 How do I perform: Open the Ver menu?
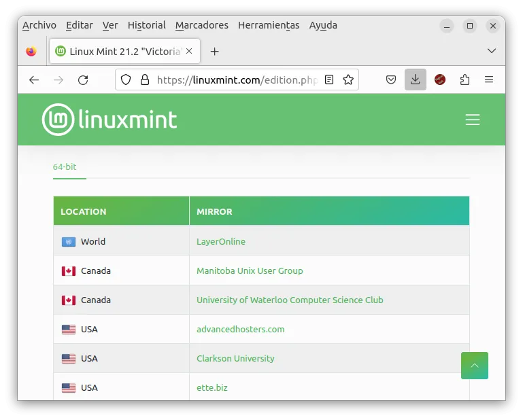coord(110,25)
